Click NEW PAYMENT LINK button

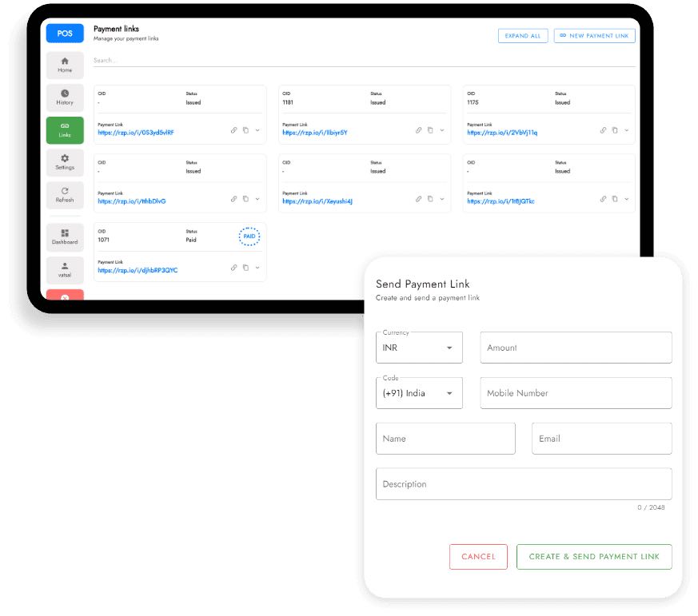coord(594,36)
